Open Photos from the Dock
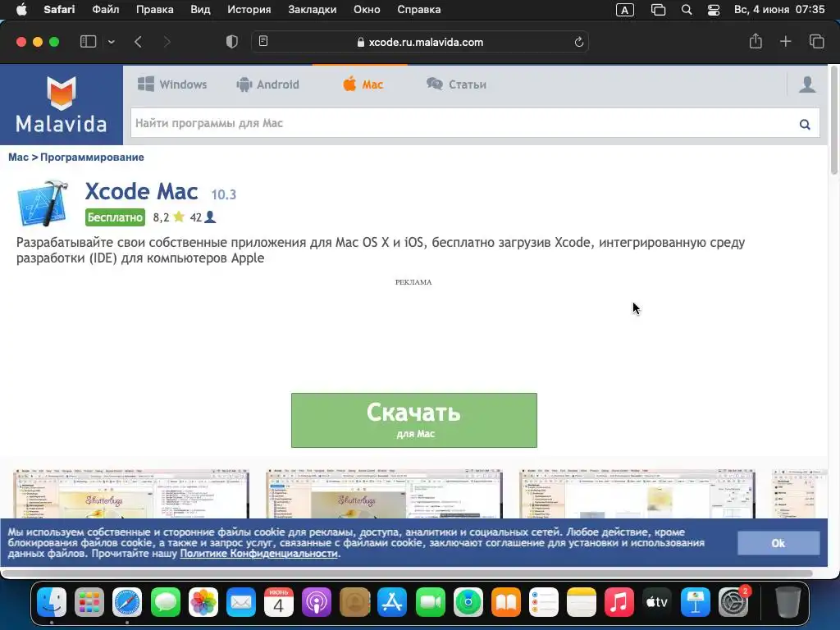The image size is (840, 630). (x=203, y=602)
